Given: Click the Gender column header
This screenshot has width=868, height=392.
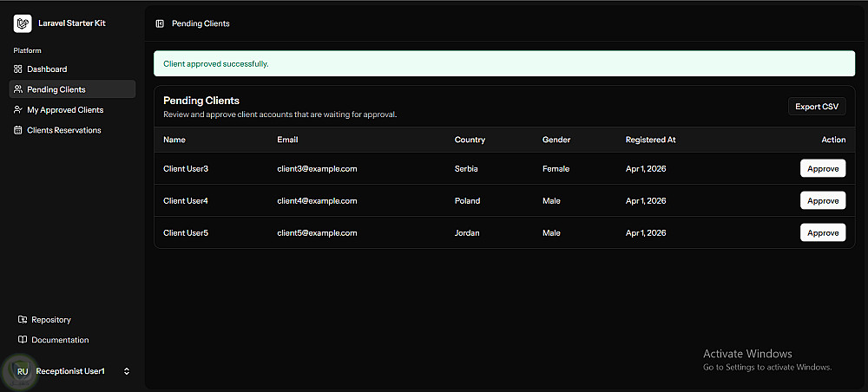Looking at the screenshot, I should point(556,140).
